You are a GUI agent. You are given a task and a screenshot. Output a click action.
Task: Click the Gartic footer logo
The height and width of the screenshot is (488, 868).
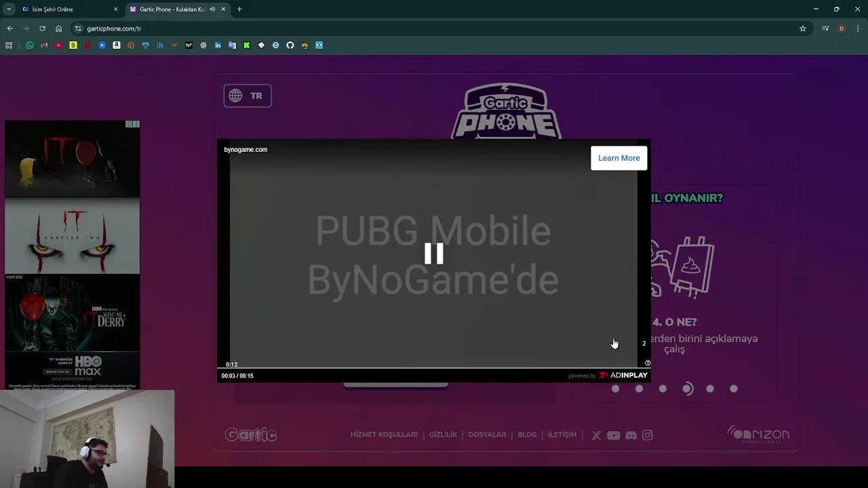click(251, 434)
